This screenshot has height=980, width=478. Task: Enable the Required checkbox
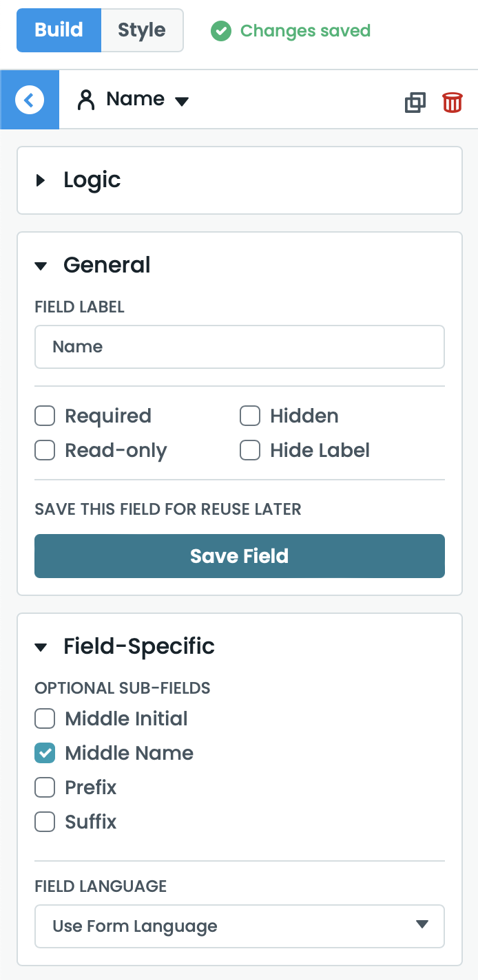[x=44, y=416]
